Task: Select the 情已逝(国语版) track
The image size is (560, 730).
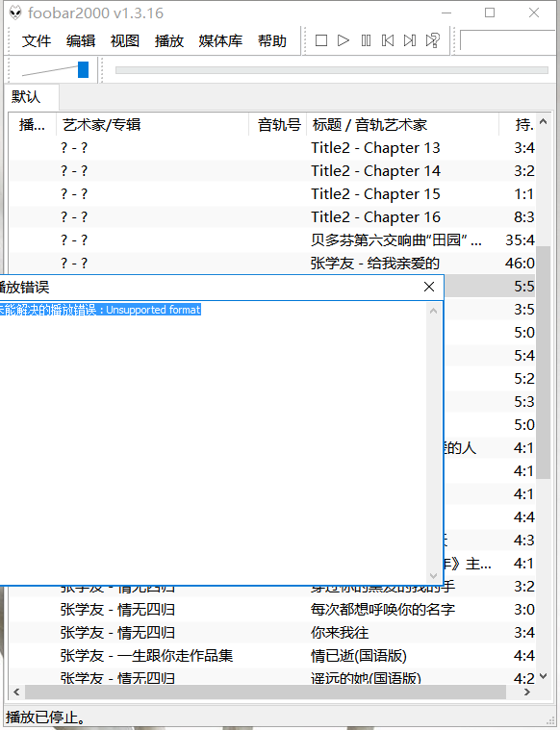Action: 272,656
